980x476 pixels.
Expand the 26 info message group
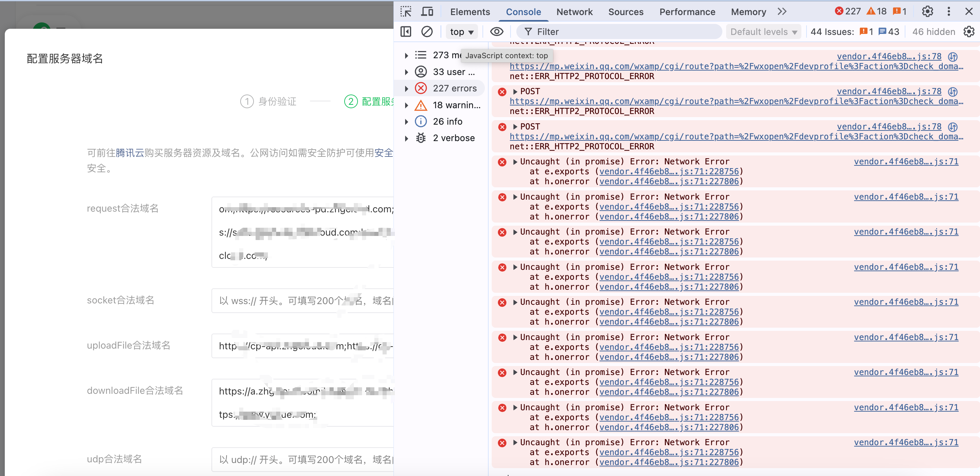click(x=407, y=122)
